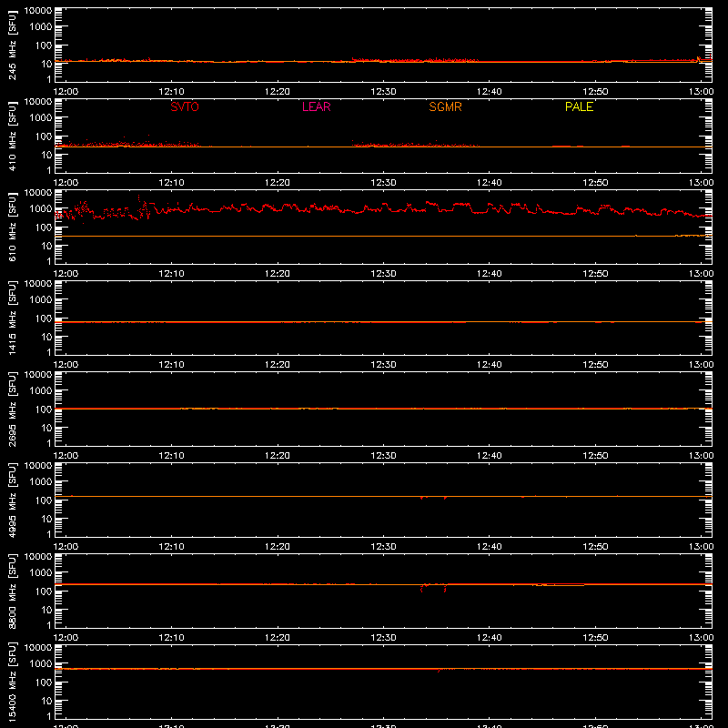
Task: Click 12:20 time label below 610 MHz plot
Action: pyautogui.click(x=278, y=274)
